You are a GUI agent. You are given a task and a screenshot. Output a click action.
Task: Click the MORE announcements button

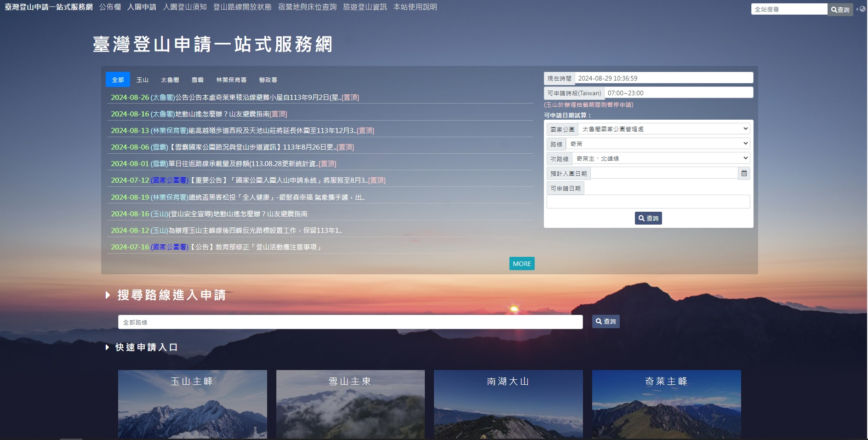[522, 264]
